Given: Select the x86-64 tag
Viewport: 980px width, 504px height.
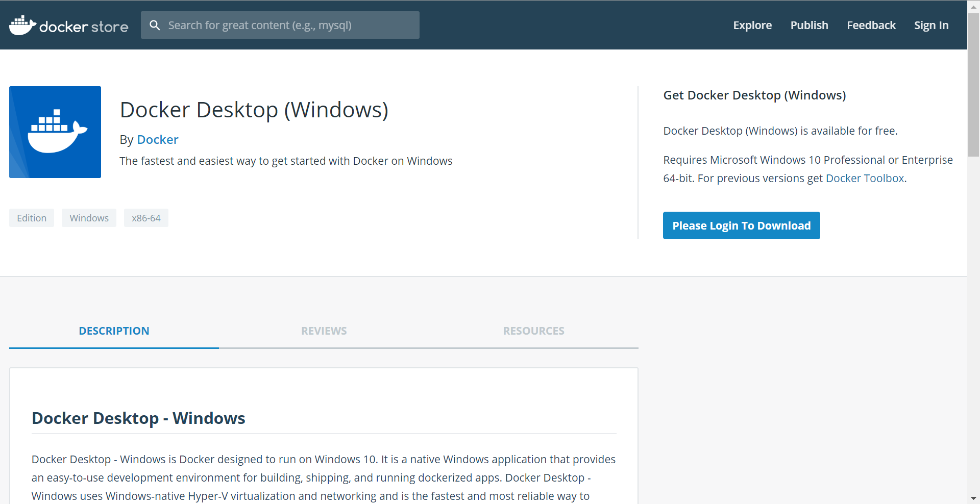Looking at the screenshot, I should pyautogui.click(x=146, y=218).
